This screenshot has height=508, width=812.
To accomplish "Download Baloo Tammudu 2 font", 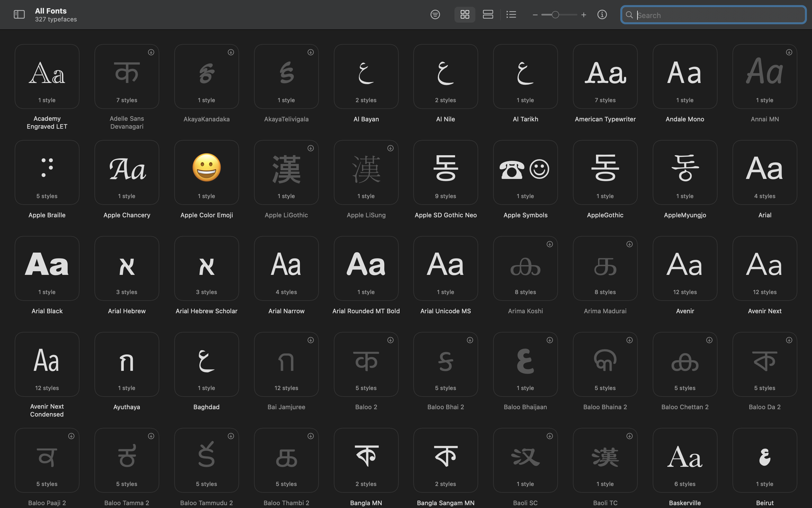I will pos(231,436).
